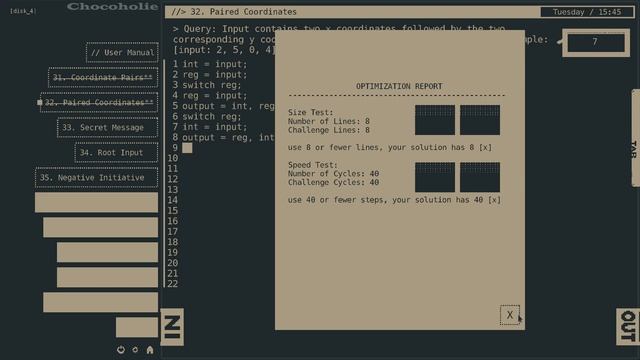Click the [disk_4] label
The width and height of the screenshot is (640, 360).
coord(23,11)
